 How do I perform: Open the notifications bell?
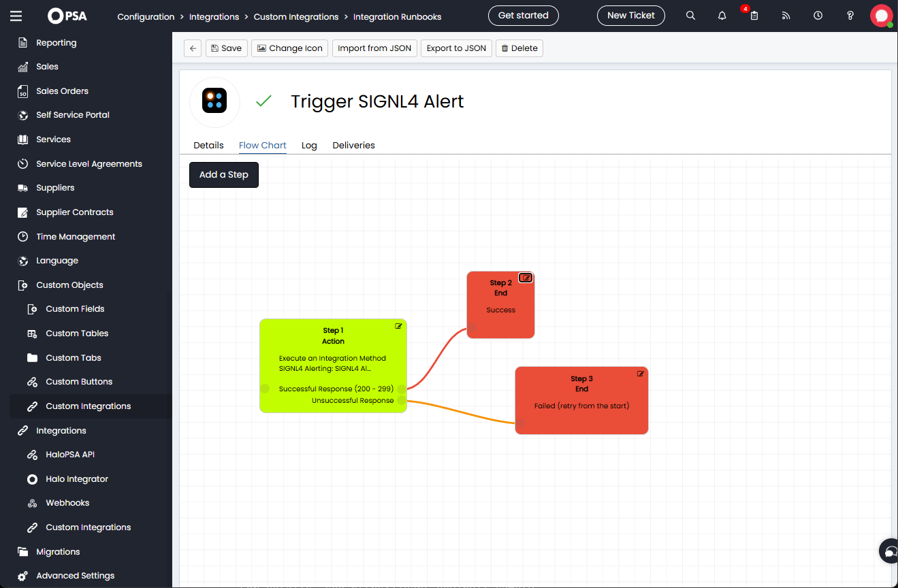click(722, 16)
